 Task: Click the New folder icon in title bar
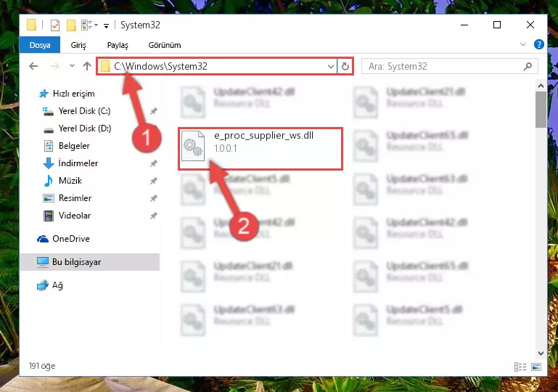pyautogui.click(x=71, y=25)
